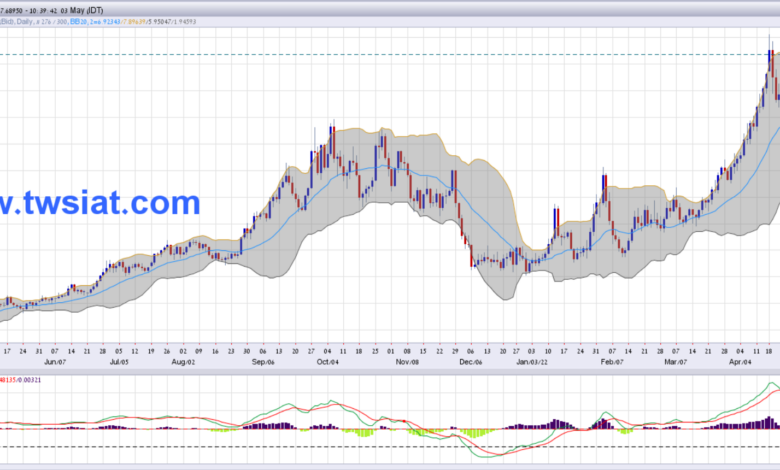The image size is (780, 470).
Task: Click the 0.00321 MACD histogram value
Action: [x=31, y=380]
